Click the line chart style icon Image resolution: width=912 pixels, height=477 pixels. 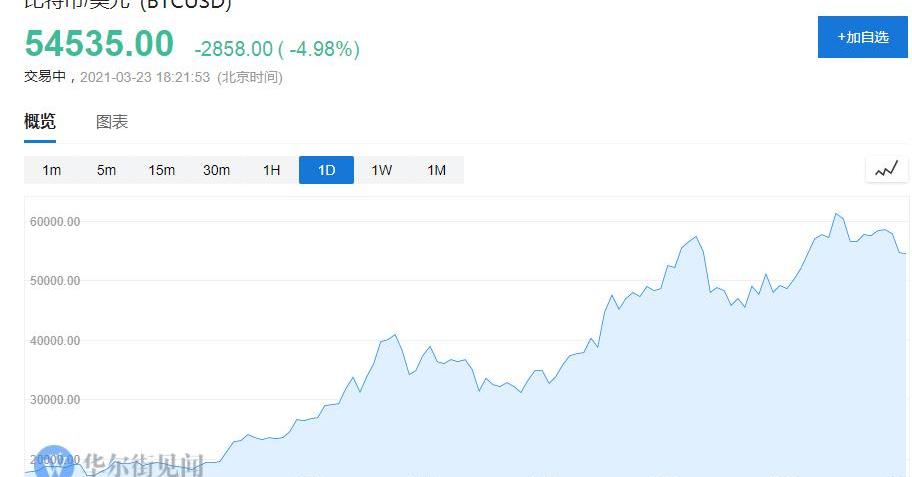pos(886,169)
